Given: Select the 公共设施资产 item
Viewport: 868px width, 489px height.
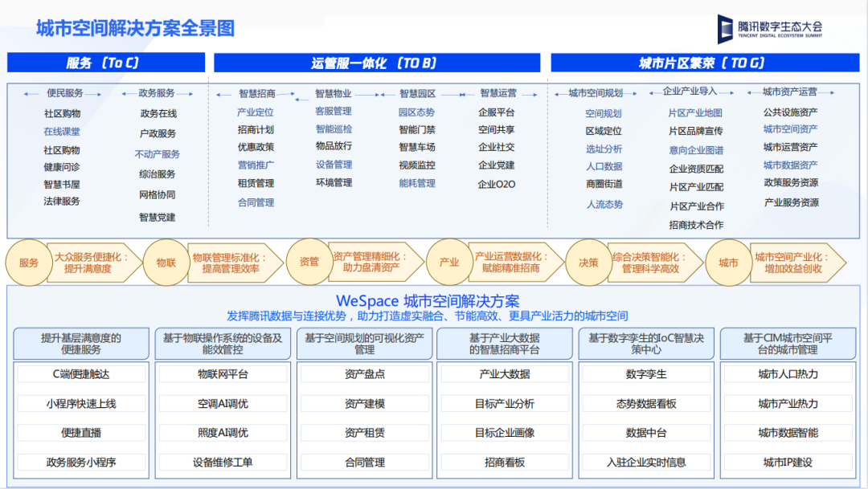Looking at the screenshot, I should click(791, 112).
